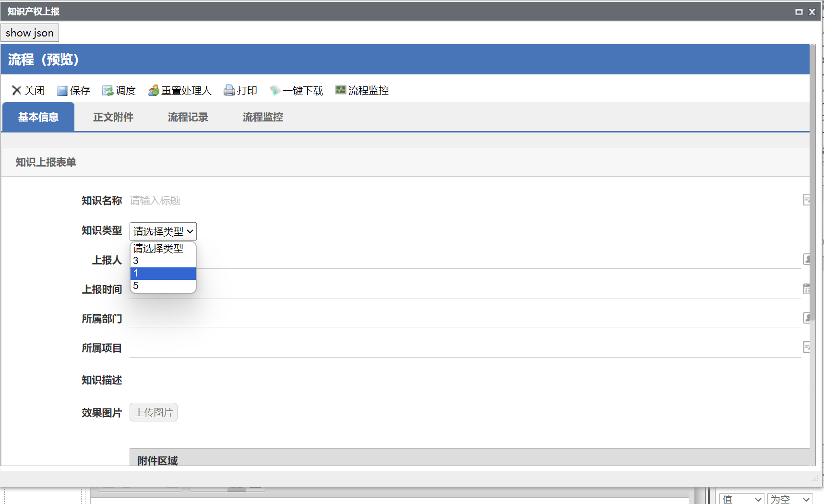Click the edit icon beside 知识名称 field
The height and width of the screenshot is (504, 824).
coord(807,200)
